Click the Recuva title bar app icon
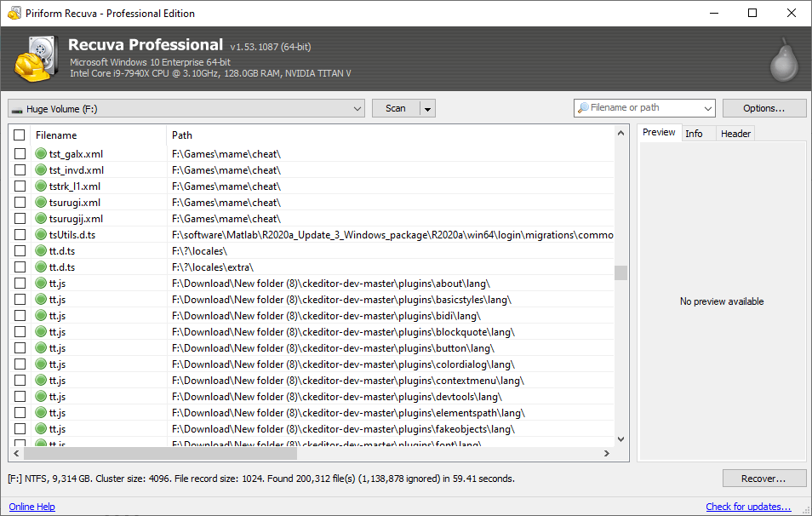Image resolution: width=812 pixels, height=516 pixels. pyautogui.click(x=14, y=13)
